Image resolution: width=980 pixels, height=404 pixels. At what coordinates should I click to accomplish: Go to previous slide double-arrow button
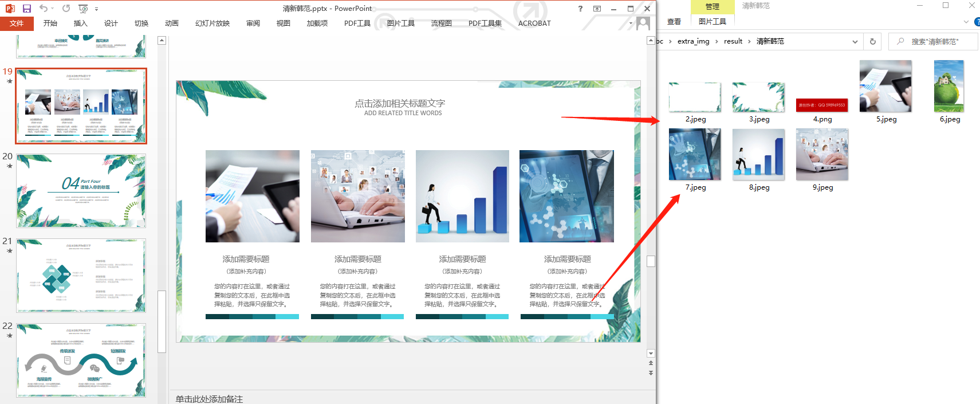tap(651, 363)
